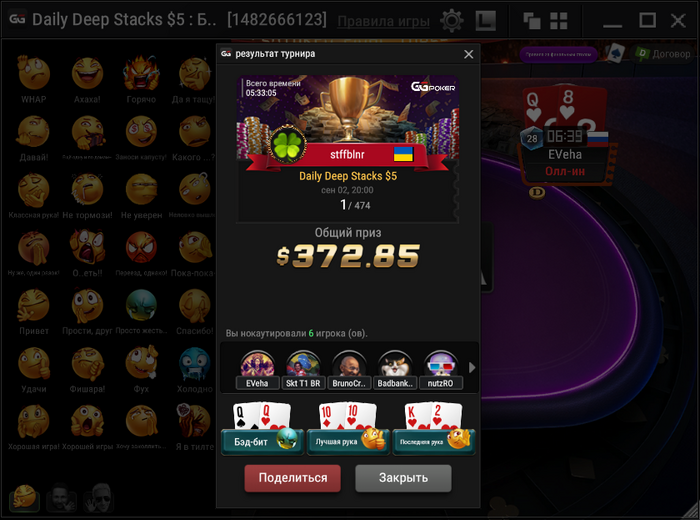Open the Договор deal button
Image resolution: width=700 pixels, height=520 pixels.
pyautogui.click(x=663, y=54)
